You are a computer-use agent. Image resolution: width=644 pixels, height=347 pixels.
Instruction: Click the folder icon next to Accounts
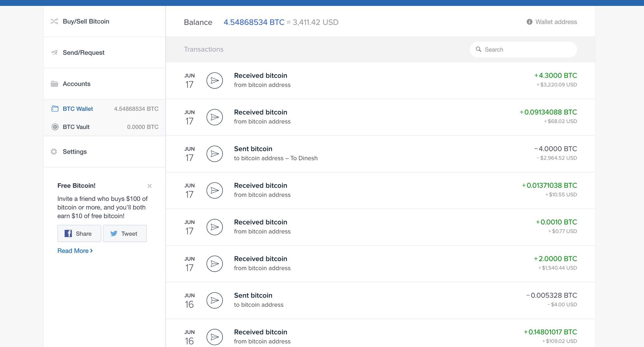coord(54,84)
